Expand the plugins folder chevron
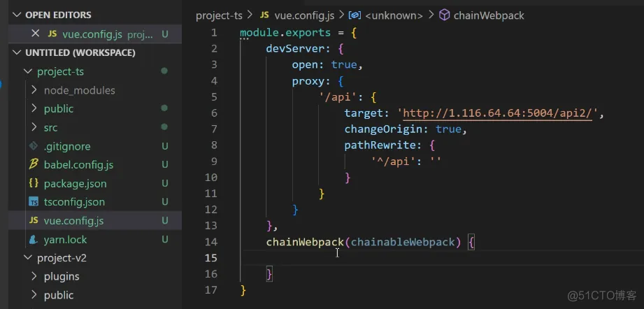The image size is (644, 309). coord(34,276)
